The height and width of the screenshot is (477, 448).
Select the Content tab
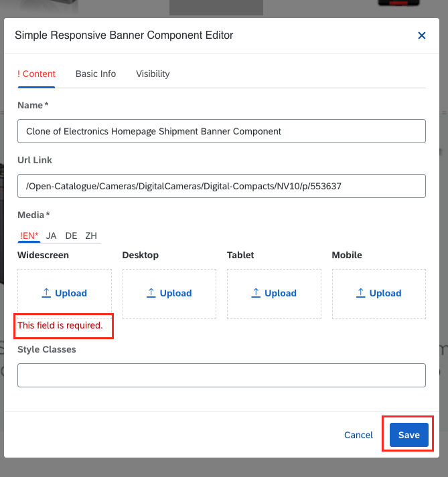(x=36, y=74)
